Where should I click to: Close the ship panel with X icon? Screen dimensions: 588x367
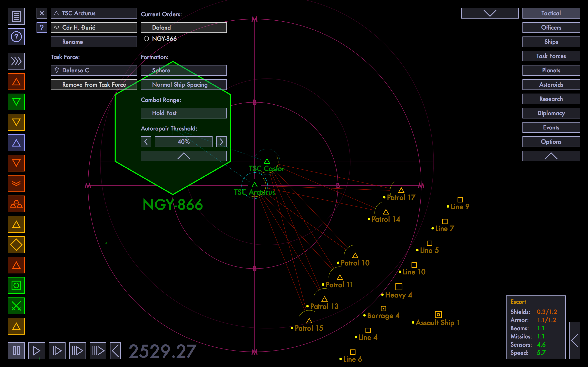(42, 13)
